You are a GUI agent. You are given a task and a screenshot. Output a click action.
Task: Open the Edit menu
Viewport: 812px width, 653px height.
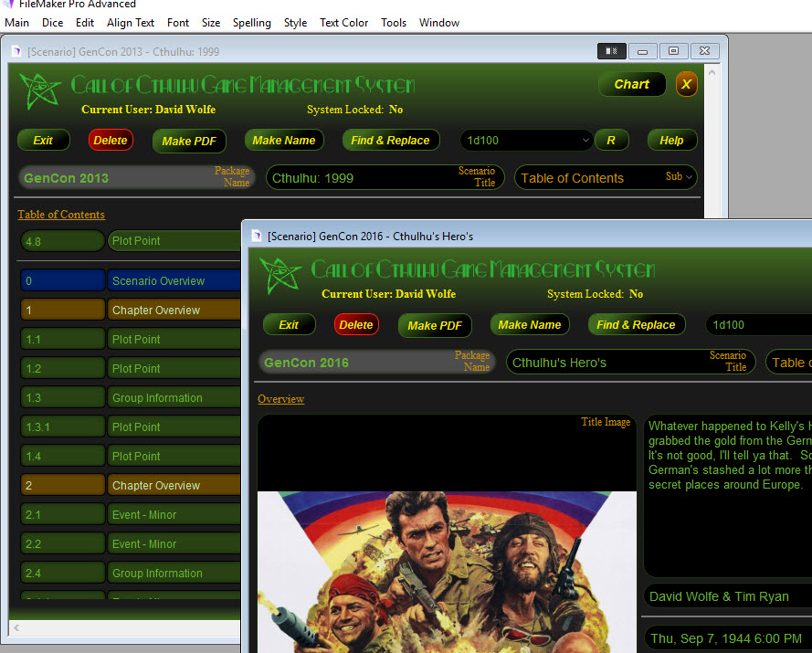pyautogui.click(x=84, y=23)
